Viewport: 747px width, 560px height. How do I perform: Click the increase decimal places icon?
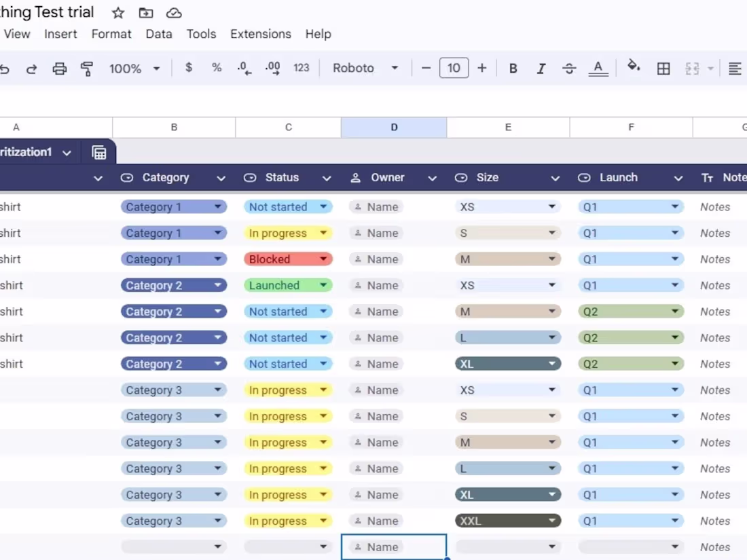coord(272,68)
